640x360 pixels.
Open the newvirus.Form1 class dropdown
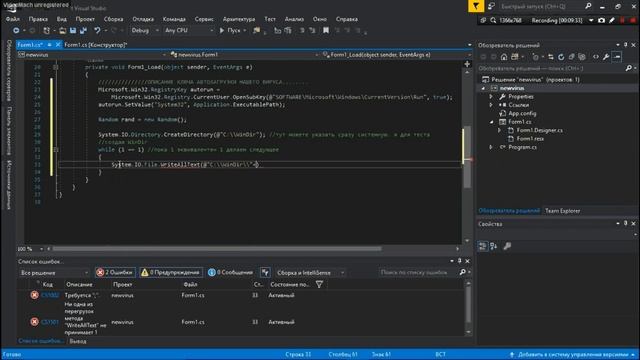[244, 55]
